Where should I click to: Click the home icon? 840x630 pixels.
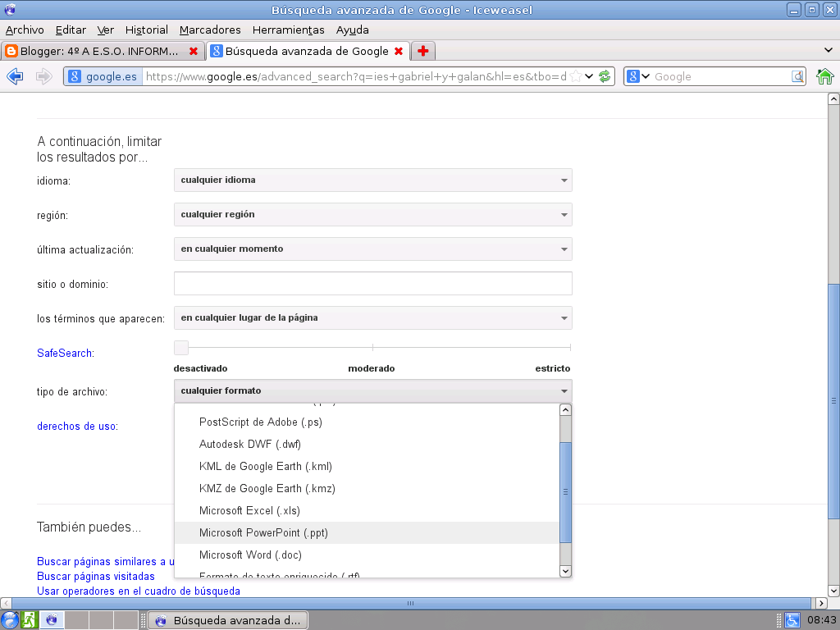pos(825,76)
